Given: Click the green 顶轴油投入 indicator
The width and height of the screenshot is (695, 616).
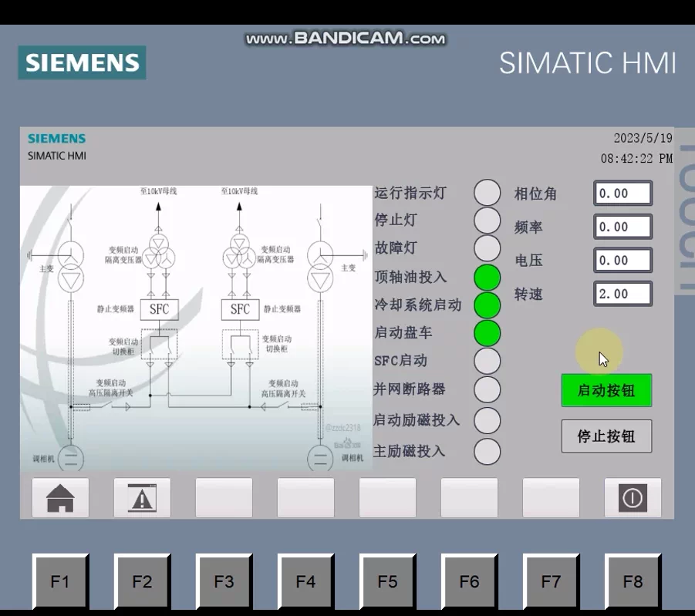Looking at the screenshot, I should pos(488,278).
